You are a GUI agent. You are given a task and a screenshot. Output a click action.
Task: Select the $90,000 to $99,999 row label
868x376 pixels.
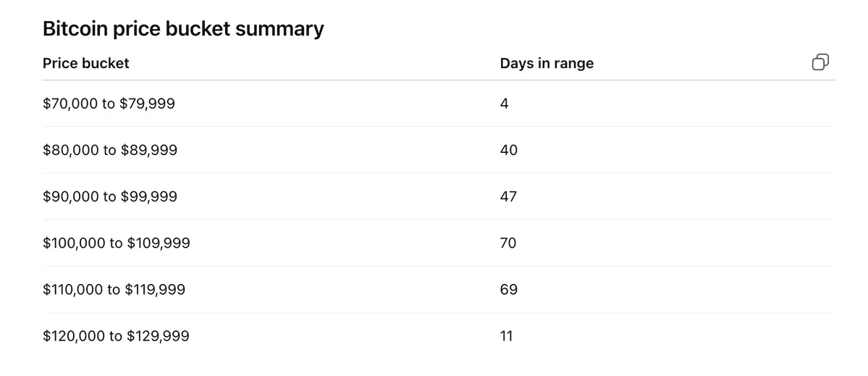[109, 196]
